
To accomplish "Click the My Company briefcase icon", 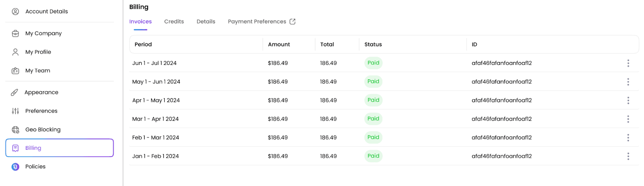I will click(15, 33).
